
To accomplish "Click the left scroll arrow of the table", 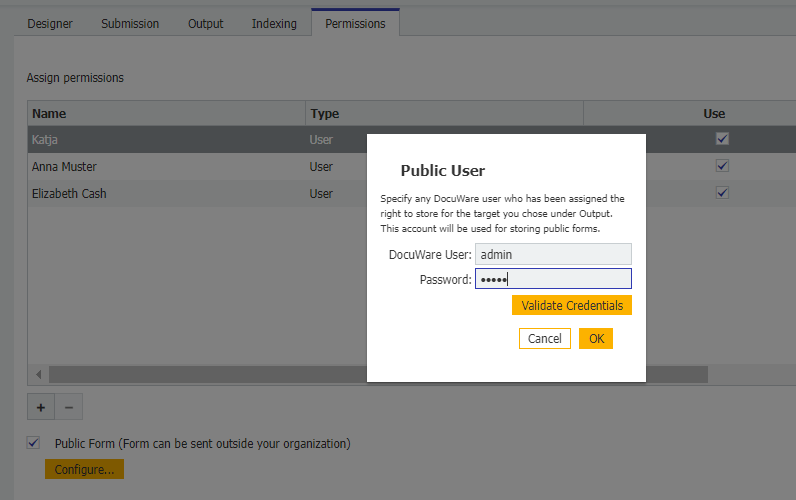I will pos(38,374).
